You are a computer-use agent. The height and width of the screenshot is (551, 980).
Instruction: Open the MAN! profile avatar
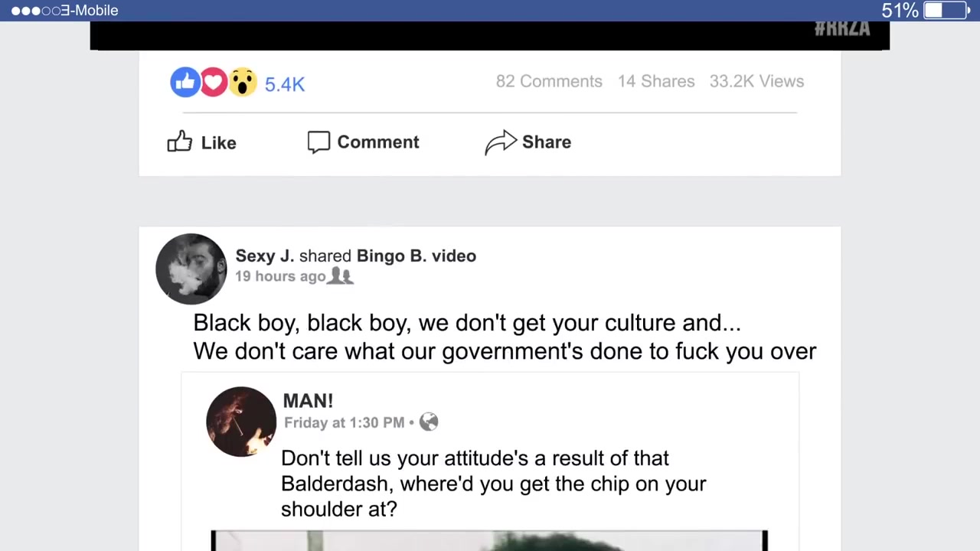[x=241, y=422]
